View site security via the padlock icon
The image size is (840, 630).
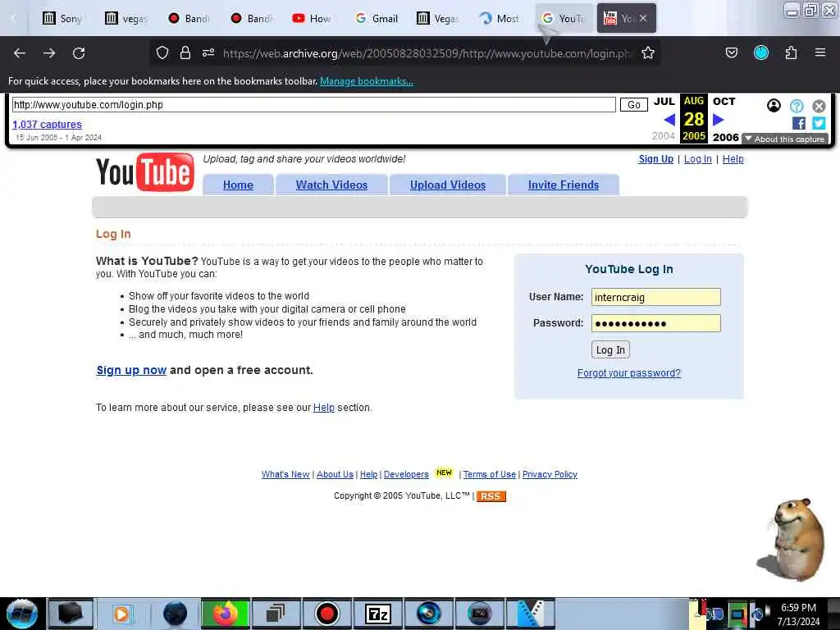tap(185, 52)
